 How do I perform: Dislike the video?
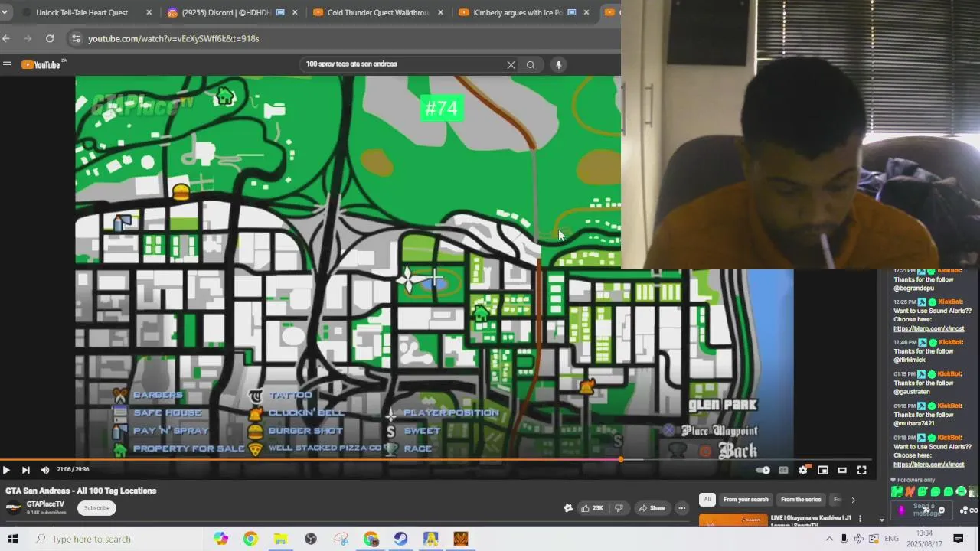point(619,508)
